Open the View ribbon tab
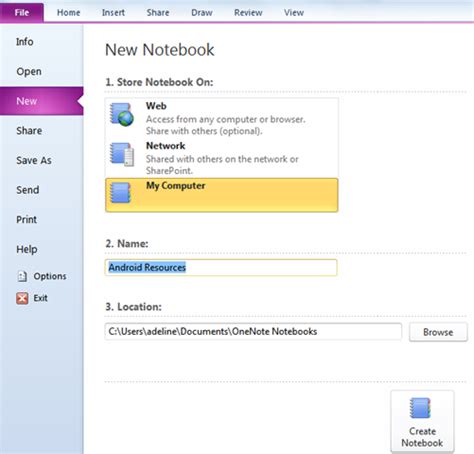Viewport: 474px width, 454px height. [294, 13]
